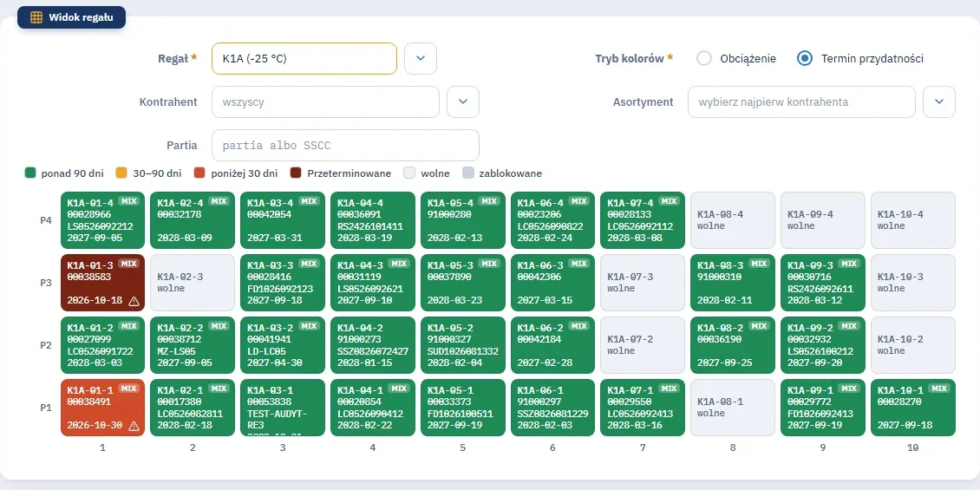Click the zablokowane legend swatch
Screen dimensions: 980x490
pyautogui.click(x=467, y=173)
